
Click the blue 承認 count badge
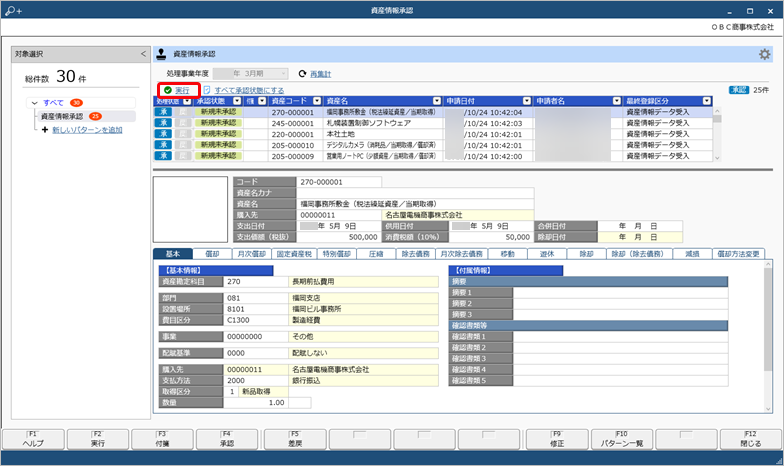pyautogui.click(x=739, y=90)
